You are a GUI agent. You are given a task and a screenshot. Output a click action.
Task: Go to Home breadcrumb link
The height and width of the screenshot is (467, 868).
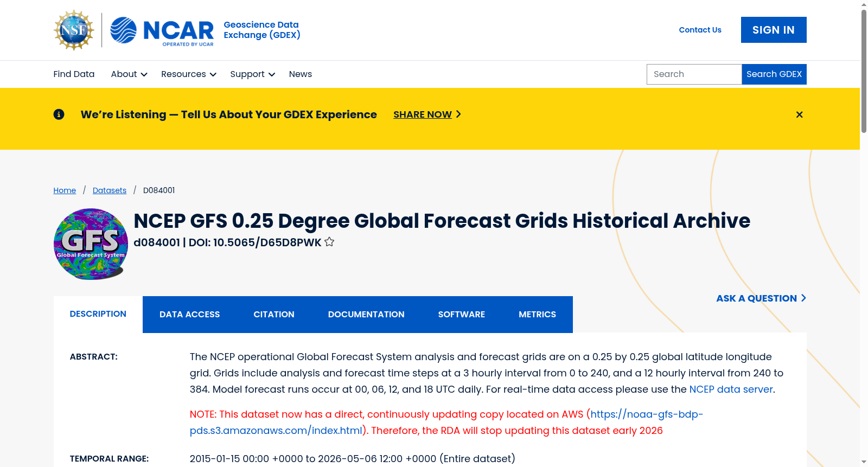[65, 190]
